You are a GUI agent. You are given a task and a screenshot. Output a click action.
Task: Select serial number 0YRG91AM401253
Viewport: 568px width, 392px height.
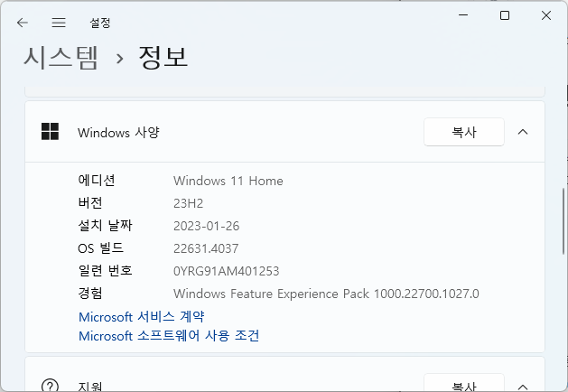[x=226, y=271]
